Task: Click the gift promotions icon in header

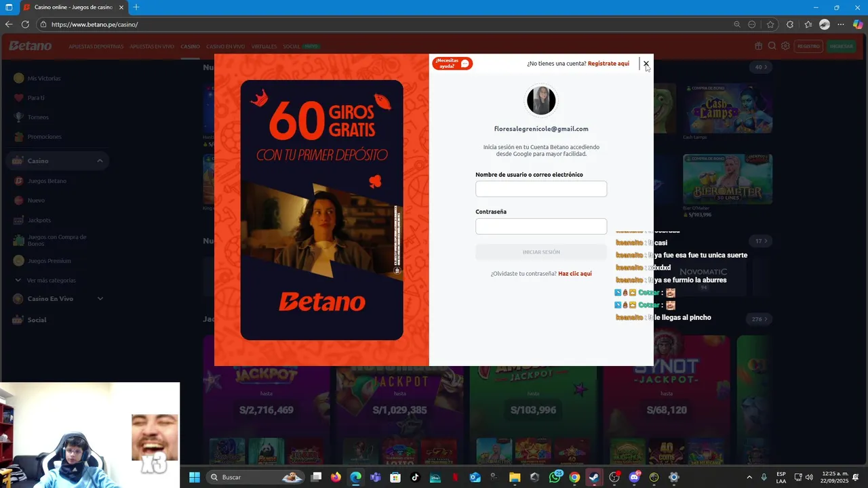Action: click(759, 46)
